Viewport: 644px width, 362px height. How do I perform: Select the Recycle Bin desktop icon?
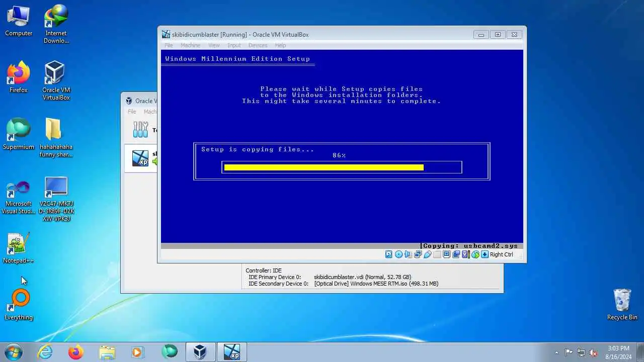tap(622, 305)
